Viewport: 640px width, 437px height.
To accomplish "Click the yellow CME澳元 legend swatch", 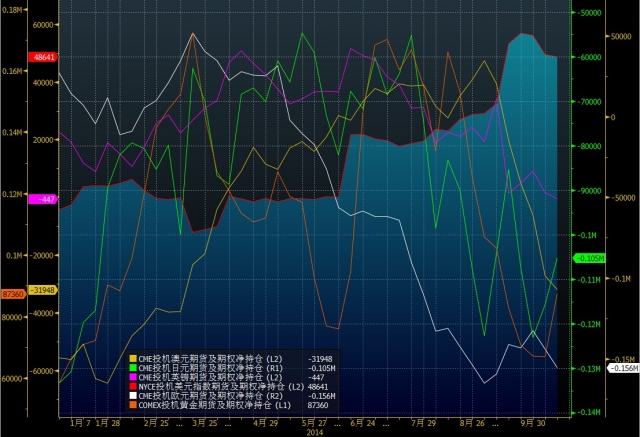I will click(134, 357).
